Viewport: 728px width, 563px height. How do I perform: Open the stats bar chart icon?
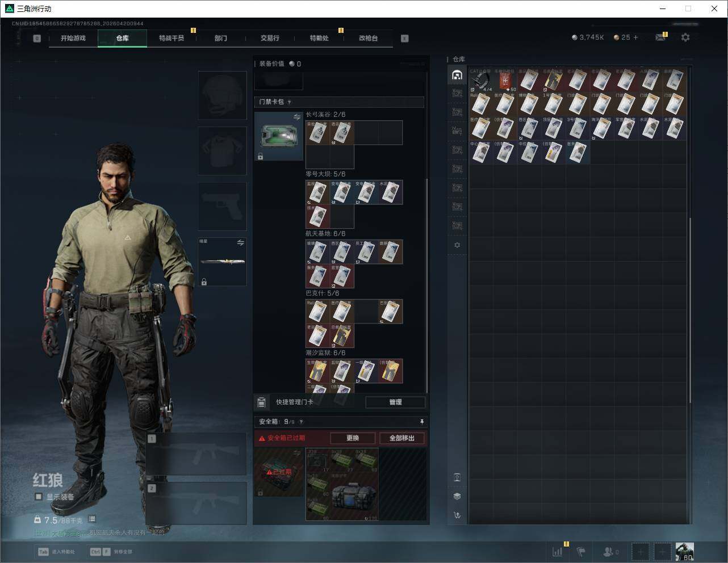558,551
